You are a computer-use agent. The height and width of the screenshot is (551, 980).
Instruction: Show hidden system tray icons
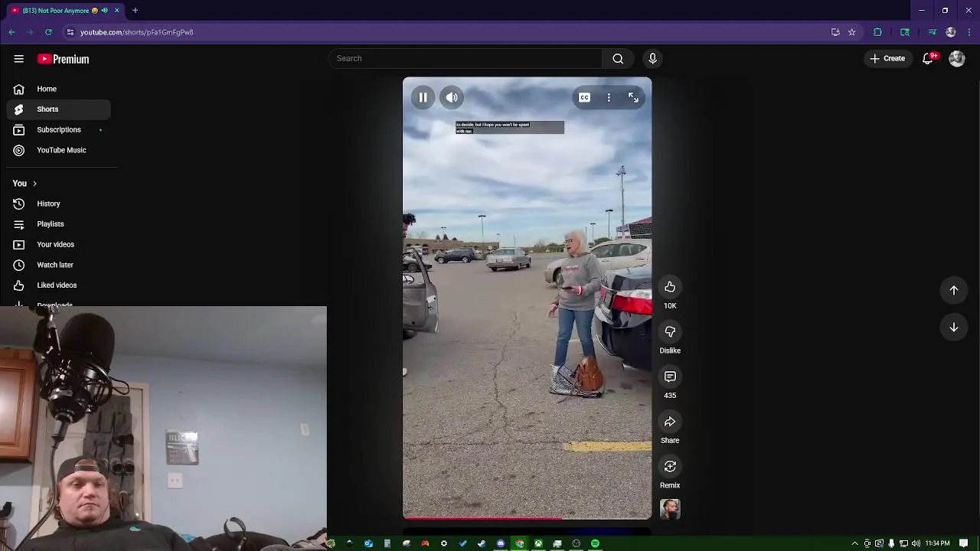pyautogui.click(x=854, y=543)
